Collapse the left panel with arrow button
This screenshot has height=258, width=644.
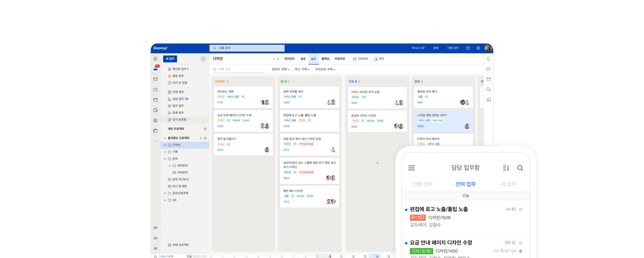[203, 59]
